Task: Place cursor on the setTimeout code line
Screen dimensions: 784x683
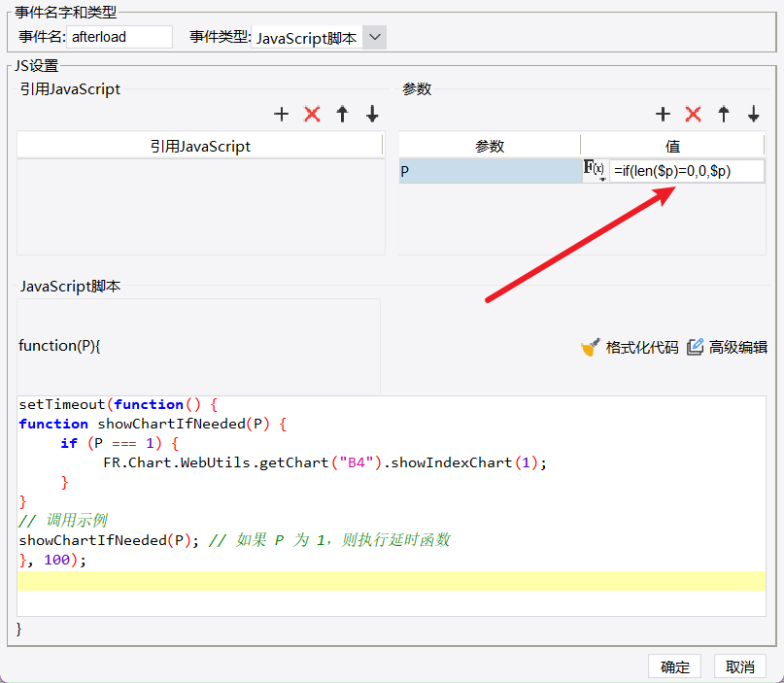Action: [x=118, y=404]
